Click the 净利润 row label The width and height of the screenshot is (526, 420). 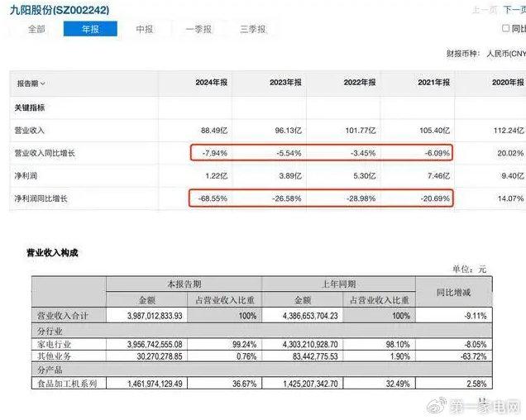pos(26,176)
